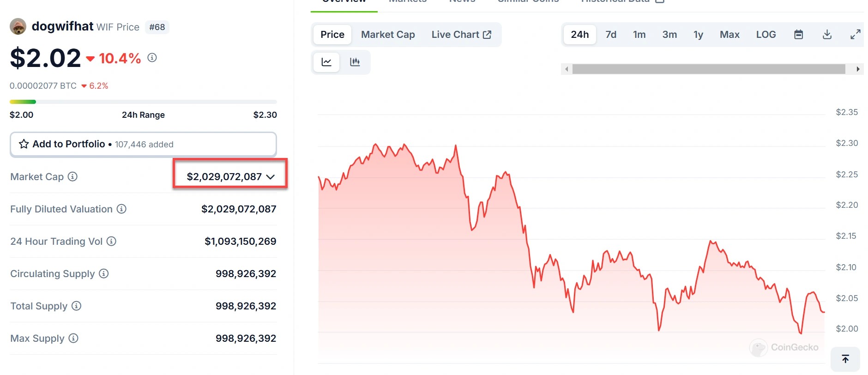The image size is (868, 375).
Task: Select the line chart view icon
Action: [x=326, y=62]
